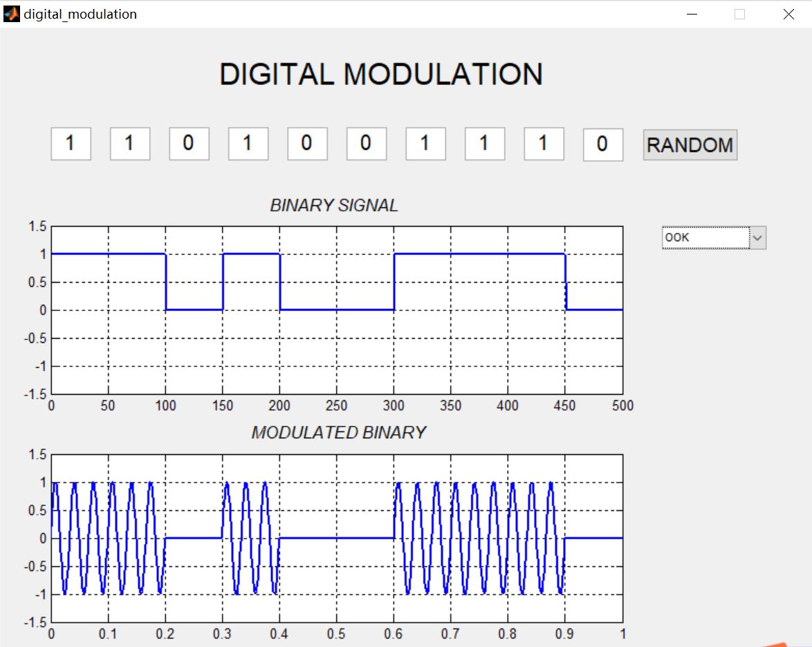Image resolution: width=812 pixels, height=647 pixels.
Task: Click the tenth bit input field
Action: pyautogui.click(x=603, y=144)
